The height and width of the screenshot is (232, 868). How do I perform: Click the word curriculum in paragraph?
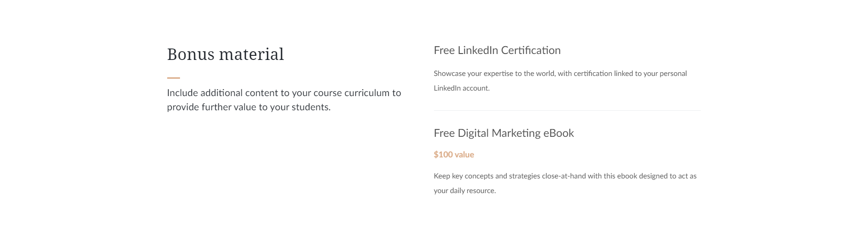tap(366, 93)
